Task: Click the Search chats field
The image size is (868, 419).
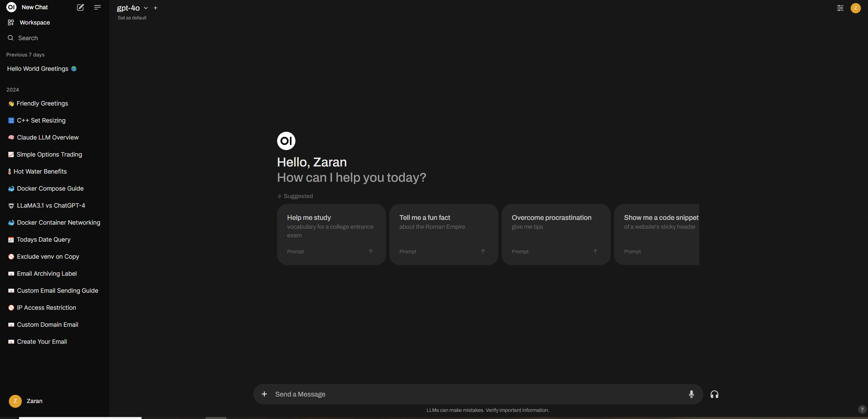Action: pyautogui.click(x=28, y=38)
